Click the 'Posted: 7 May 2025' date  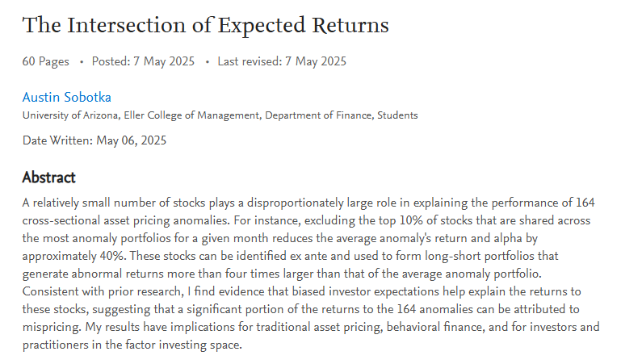143,61
